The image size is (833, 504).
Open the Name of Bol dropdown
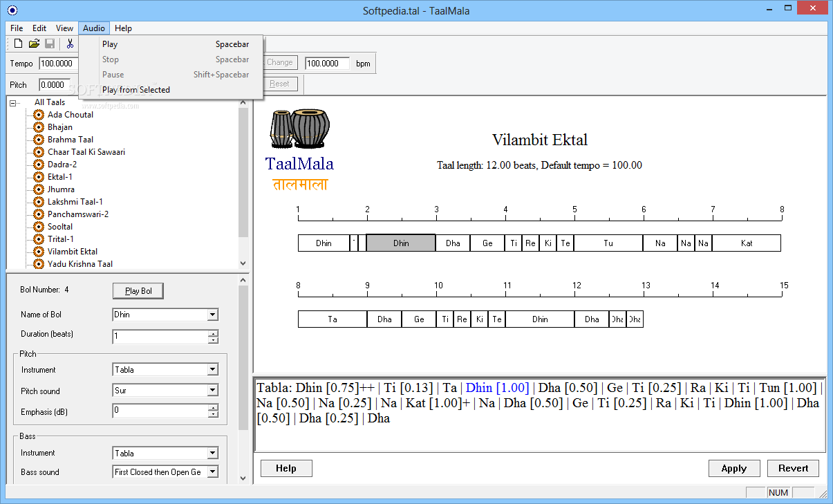212,315
